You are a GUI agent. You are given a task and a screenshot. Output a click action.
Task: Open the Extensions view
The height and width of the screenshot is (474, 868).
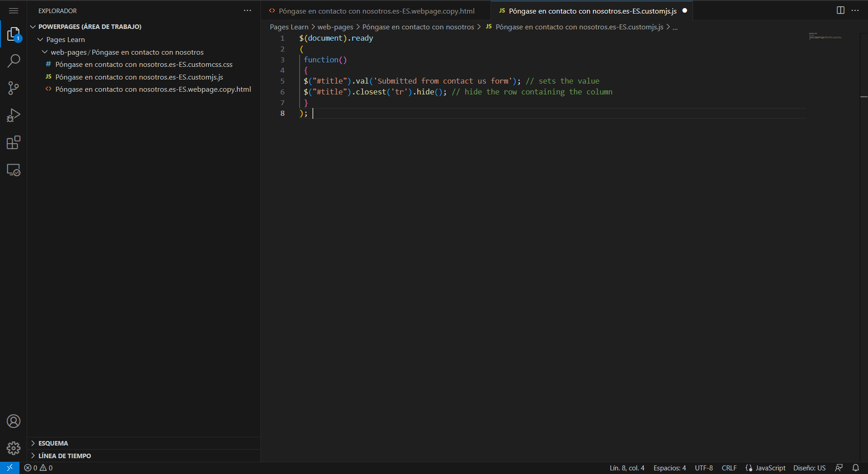14,143
